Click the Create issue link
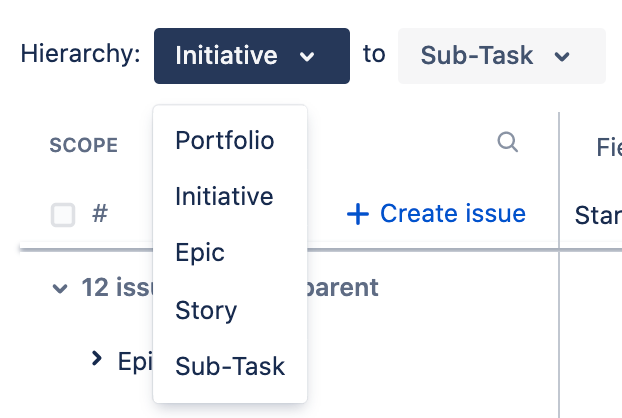 click(436, 214)
